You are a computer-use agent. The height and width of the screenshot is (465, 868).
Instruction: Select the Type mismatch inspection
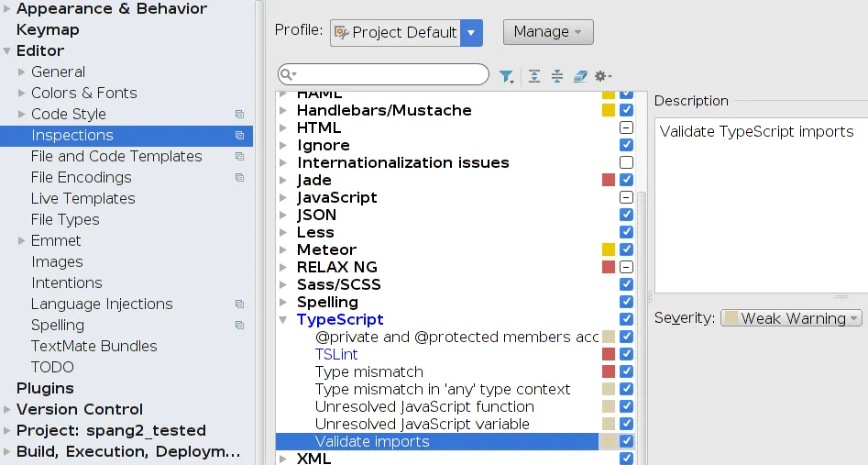[x=368, y=371]
